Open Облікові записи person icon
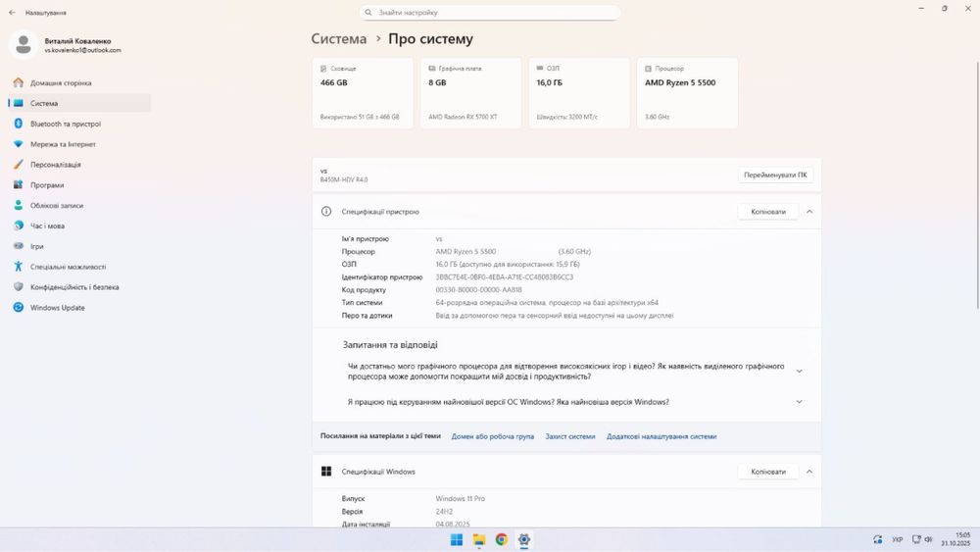980x552 pixels. pos(18,205)
